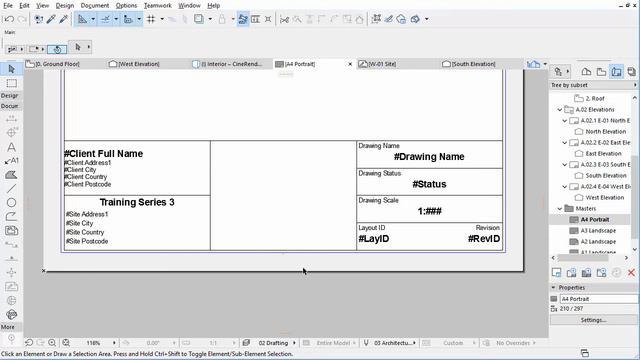
Task: Click the red Delete icon in navigator
Action: coord(631,273)
